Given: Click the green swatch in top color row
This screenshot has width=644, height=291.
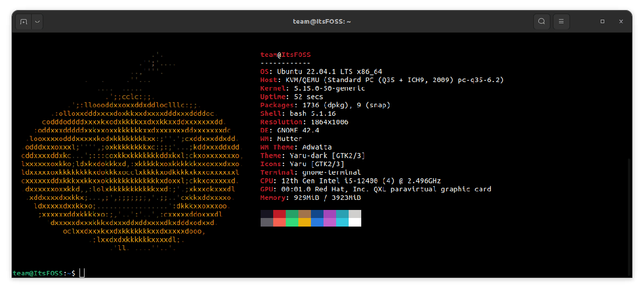Looking at the screenshot, I should (x=292, y=214).
